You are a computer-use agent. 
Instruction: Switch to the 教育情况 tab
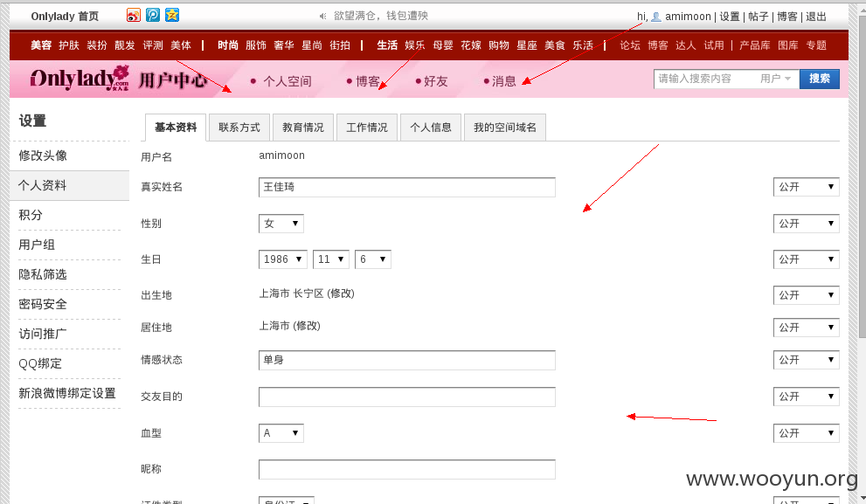pyautogui.click(x=303, y=128)
